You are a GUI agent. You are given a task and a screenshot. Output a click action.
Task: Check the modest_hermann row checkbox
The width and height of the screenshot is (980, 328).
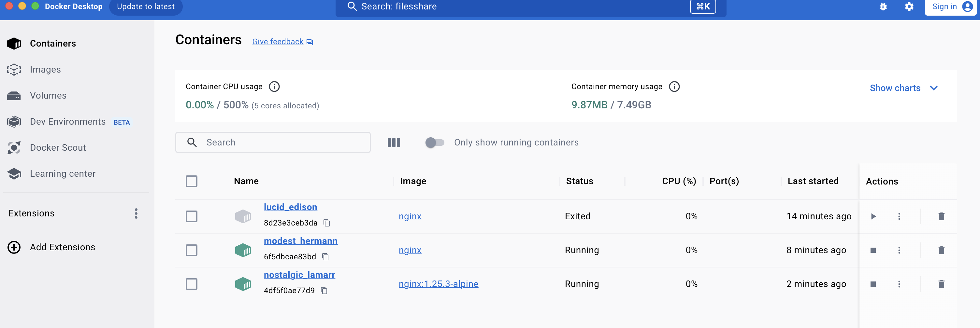click(x=191, y=250)
